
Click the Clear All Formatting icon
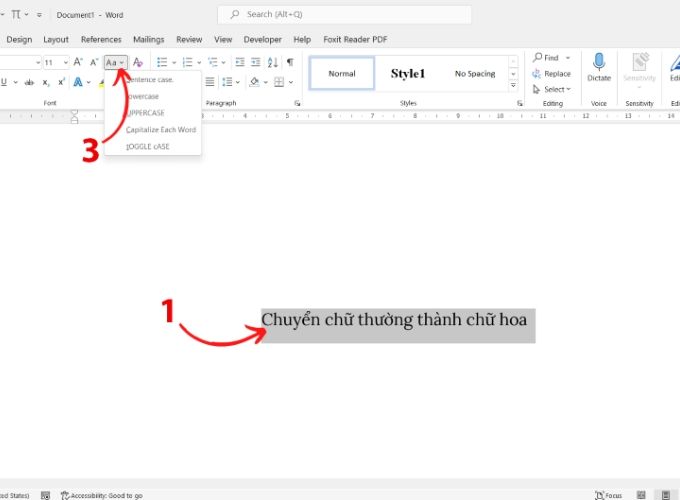click(x=138, y=62)
